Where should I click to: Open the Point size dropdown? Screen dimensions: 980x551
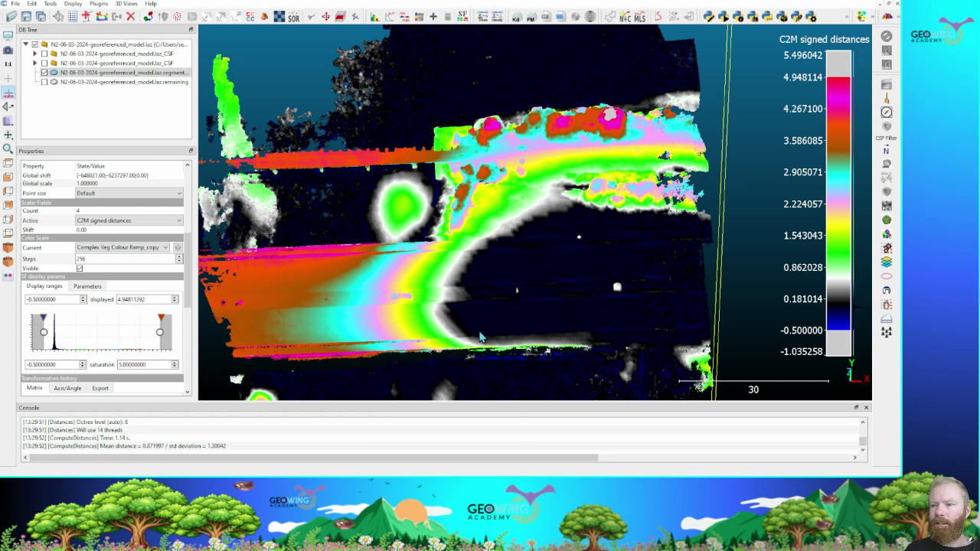click(129, 193)
